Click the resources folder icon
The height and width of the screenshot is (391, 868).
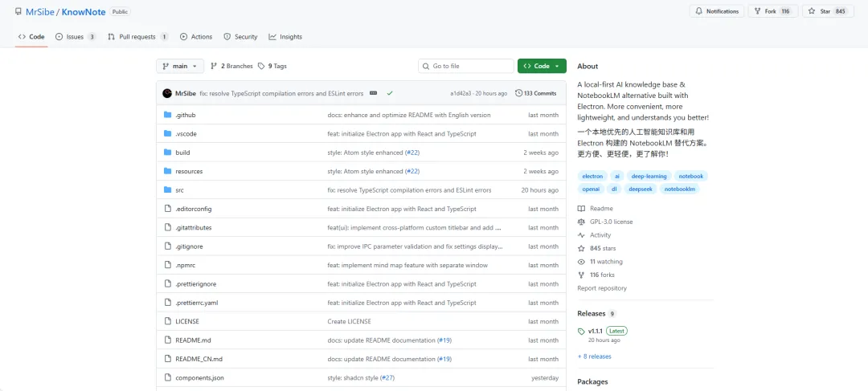[x=168, y=172]
